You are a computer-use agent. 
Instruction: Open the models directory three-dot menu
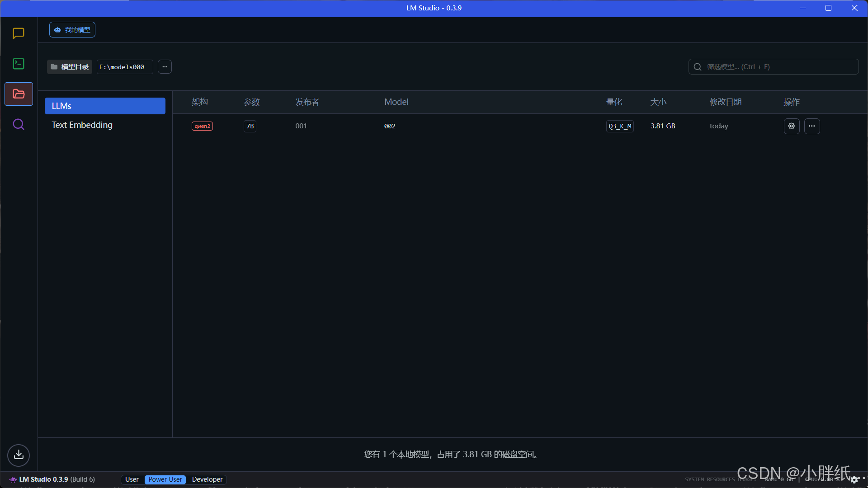(x=165, y=67)
